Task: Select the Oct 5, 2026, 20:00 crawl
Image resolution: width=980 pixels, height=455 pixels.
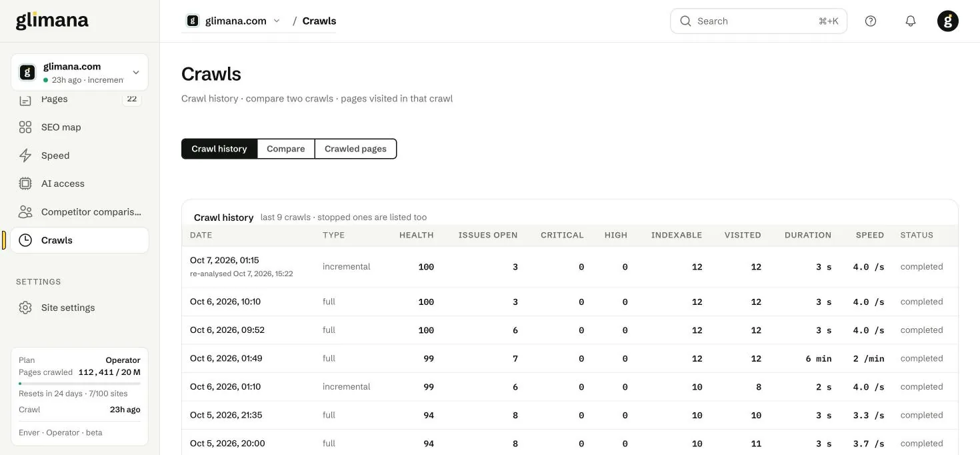Action: (x=570, y=444)
